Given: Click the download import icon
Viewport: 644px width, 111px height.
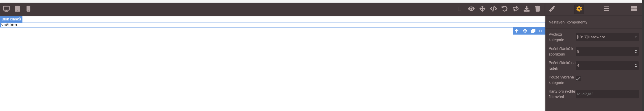Looking at the screenshot, I should (526, 9).
